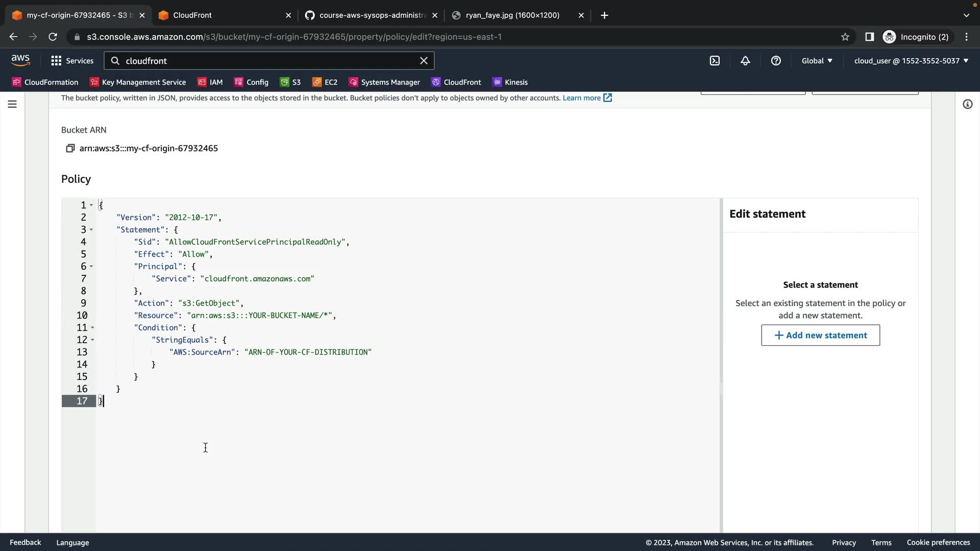The image size is (980, 551).
Task: Copy the bucket ARN with copy icon
Action: point(70,148)
